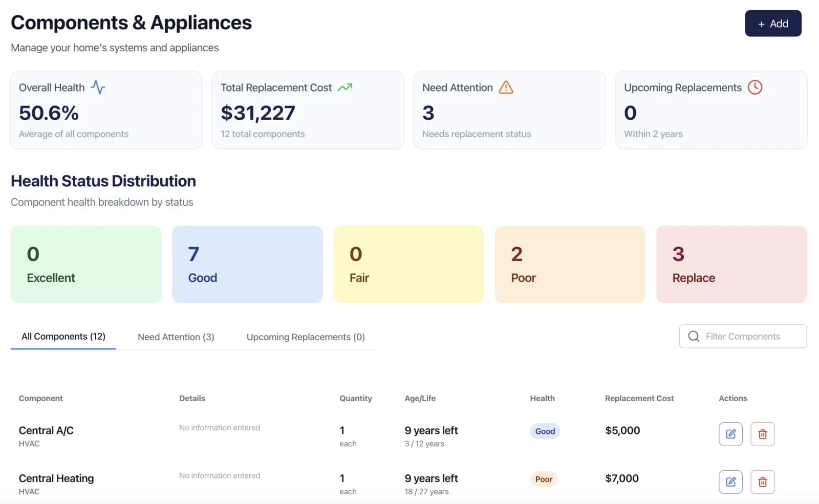Click the Poor health badge for Central Heating
This screenshot has width=819, height=504.
point(544,479)
